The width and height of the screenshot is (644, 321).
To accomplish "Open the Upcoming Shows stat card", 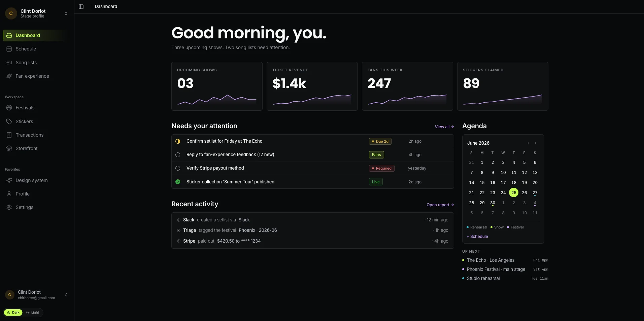I will click(x=217, y=86).
